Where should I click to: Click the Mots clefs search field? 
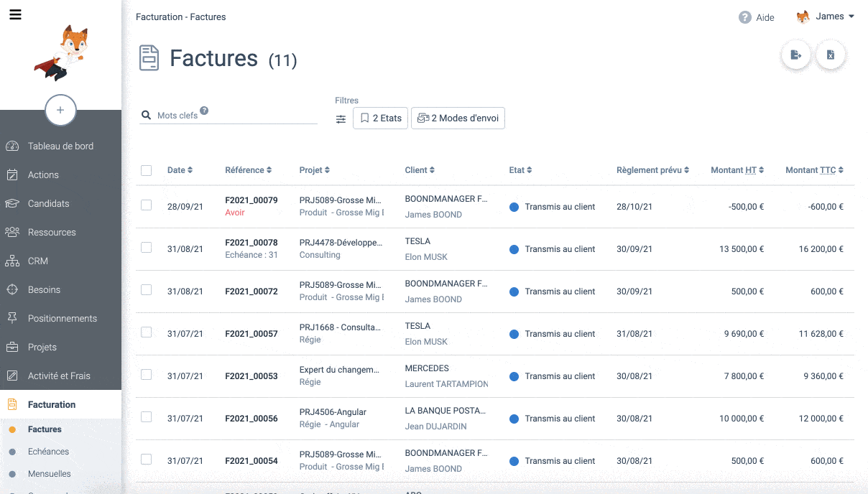pyautogui.click(x=228, y=115)
